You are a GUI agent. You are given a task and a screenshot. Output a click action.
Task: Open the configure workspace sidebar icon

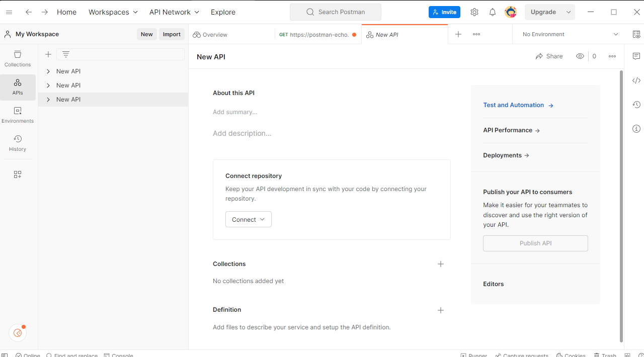[18, 174]
